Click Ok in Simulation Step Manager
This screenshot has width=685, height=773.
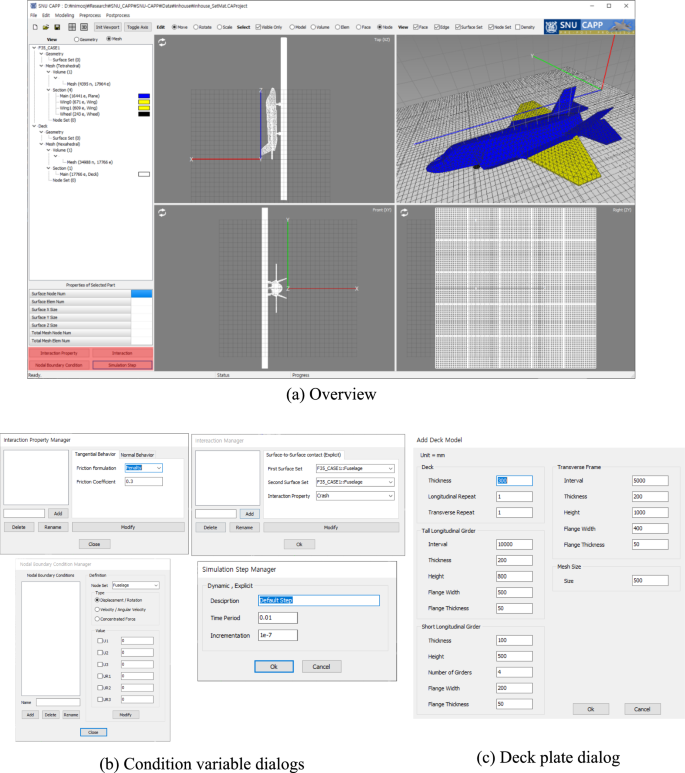(274, 667)
